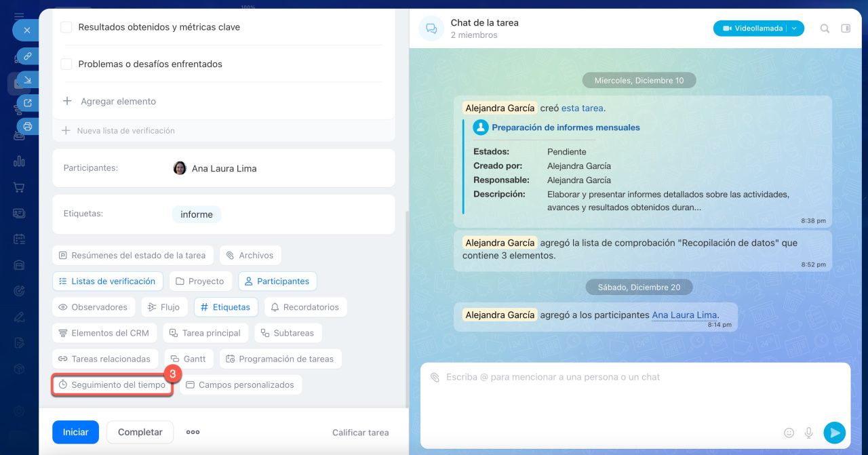Click the emoji smiley icon
The image size is (868, 455).
tap(789, 433)
